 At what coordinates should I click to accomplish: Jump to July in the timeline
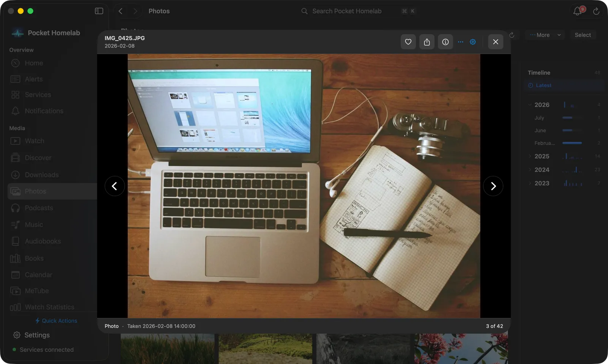coord(564,118)
